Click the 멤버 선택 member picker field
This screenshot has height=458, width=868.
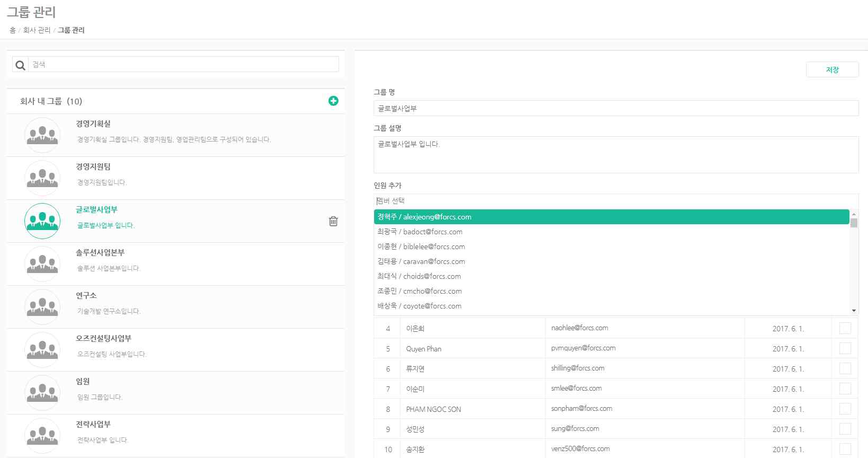[616, 201]
